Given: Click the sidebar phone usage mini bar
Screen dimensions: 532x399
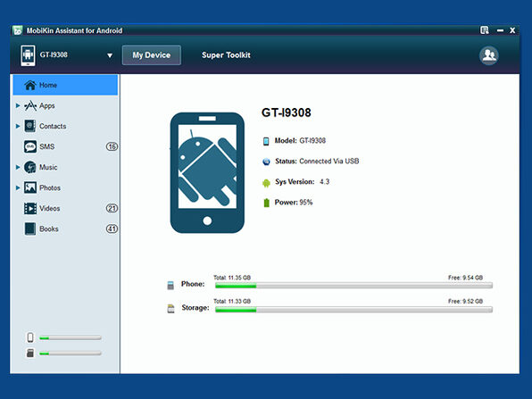Looking at the screenshot, I should click(71, 338).
